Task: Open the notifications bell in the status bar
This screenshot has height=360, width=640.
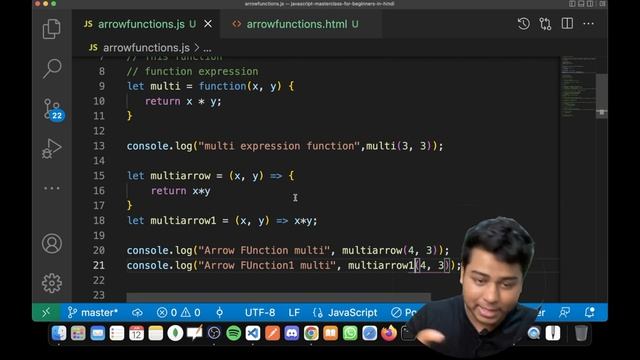Action: coord(589,313)
